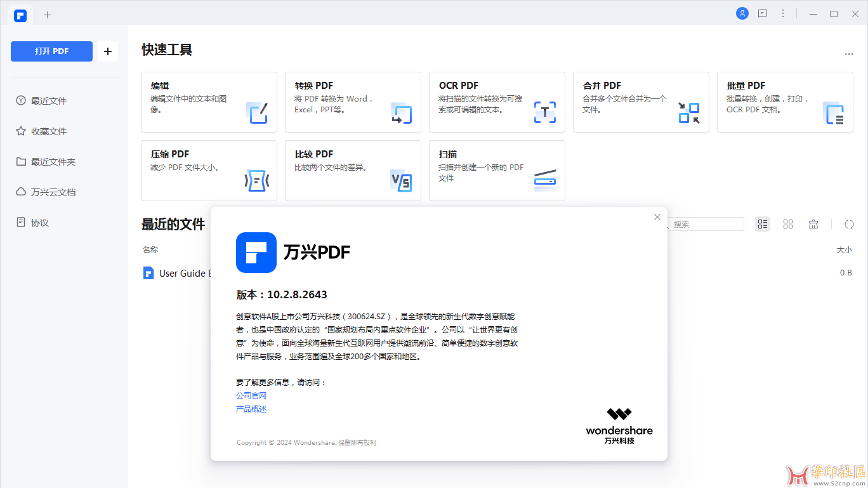The width and height of the screenshot is (868, 488).
Task: Click the cloud icon beside 万兴云文档
Action: click(x=21, y=192)
